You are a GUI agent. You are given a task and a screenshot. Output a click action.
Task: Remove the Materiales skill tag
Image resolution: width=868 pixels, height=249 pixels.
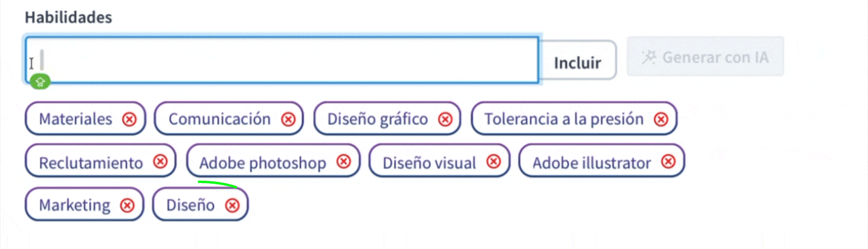click(129, 119)
